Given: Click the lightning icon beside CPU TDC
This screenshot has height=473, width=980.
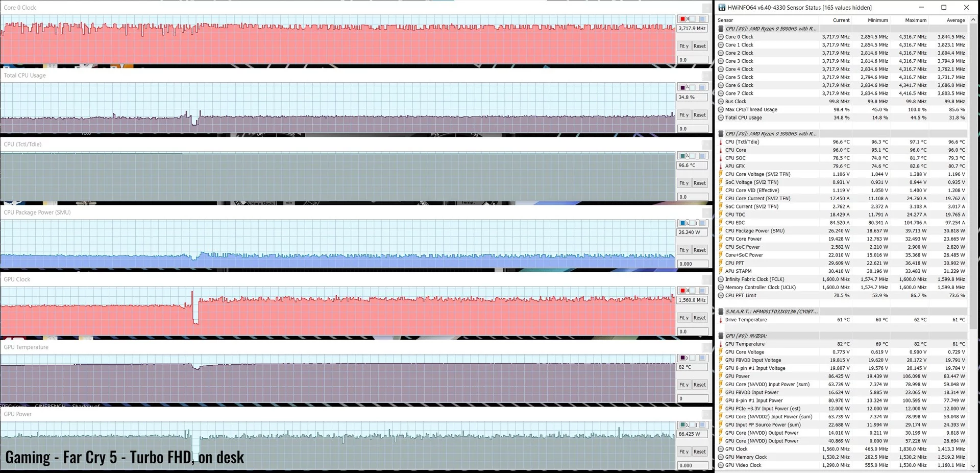Looking at the screenshot, I should [x=721, y=215].
